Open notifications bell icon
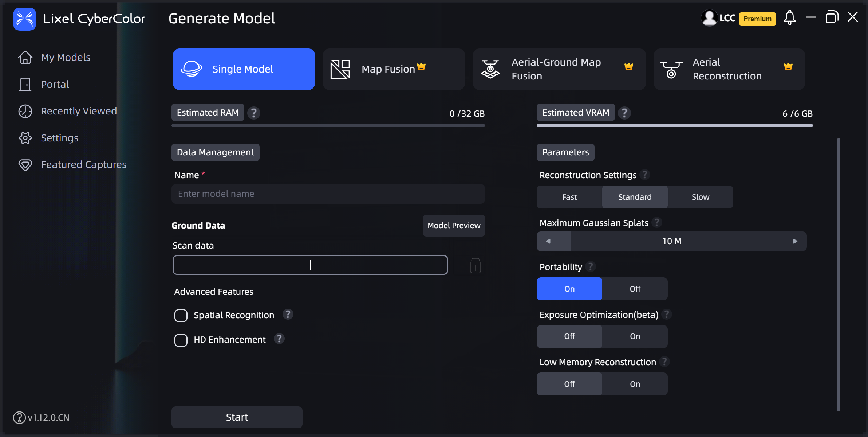Image resolution: width=868 pixels, height=437 pixels. point(790,17)
